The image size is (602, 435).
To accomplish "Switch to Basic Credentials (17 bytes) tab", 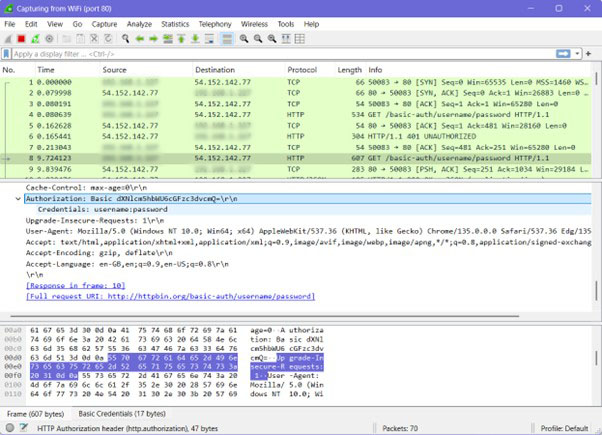I will tap(122, 411).
